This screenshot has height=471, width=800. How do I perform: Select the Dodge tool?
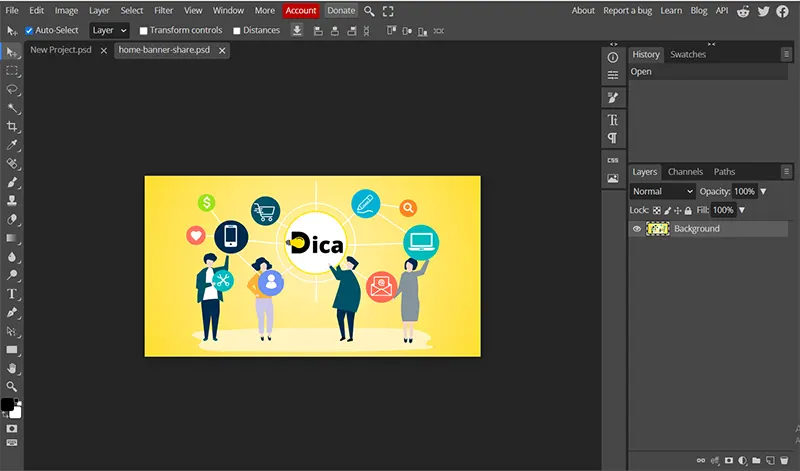tap(12, 276)
